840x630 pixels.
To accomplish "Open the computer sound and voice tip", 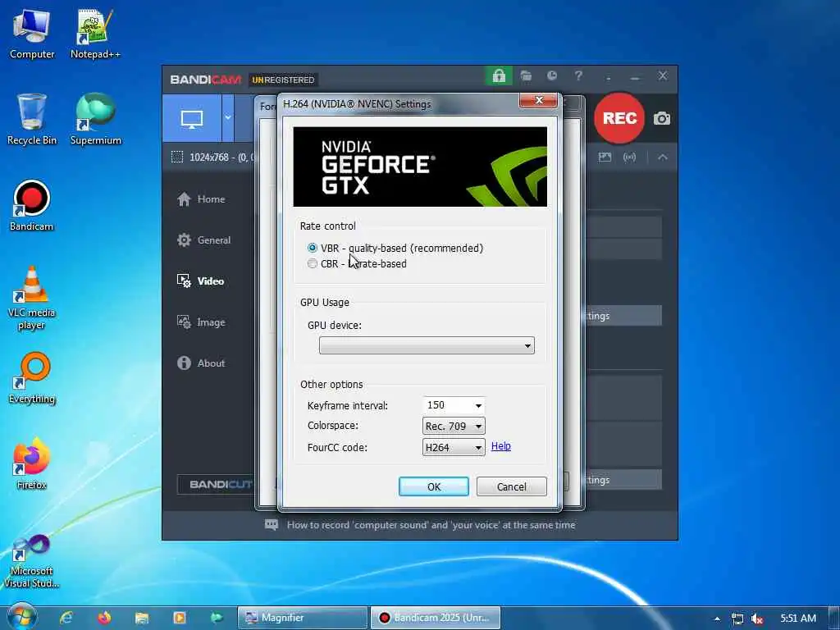I will [431, 525].
